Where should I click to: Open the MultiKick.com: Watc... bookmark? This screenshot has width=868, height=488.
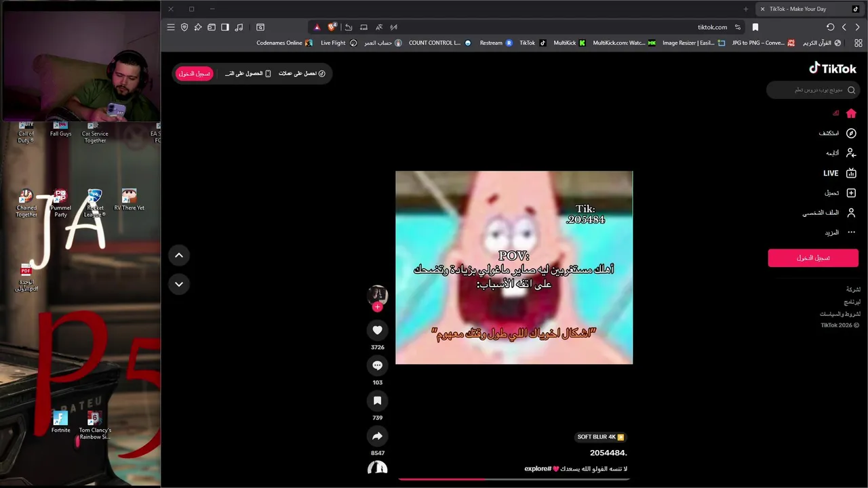pos(625,43)
